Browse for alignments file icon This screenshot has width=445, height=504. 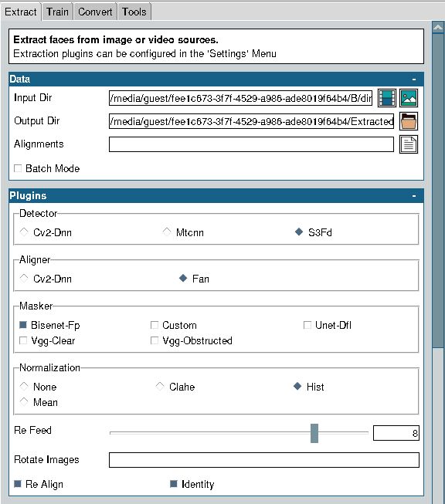pos(409,144)
